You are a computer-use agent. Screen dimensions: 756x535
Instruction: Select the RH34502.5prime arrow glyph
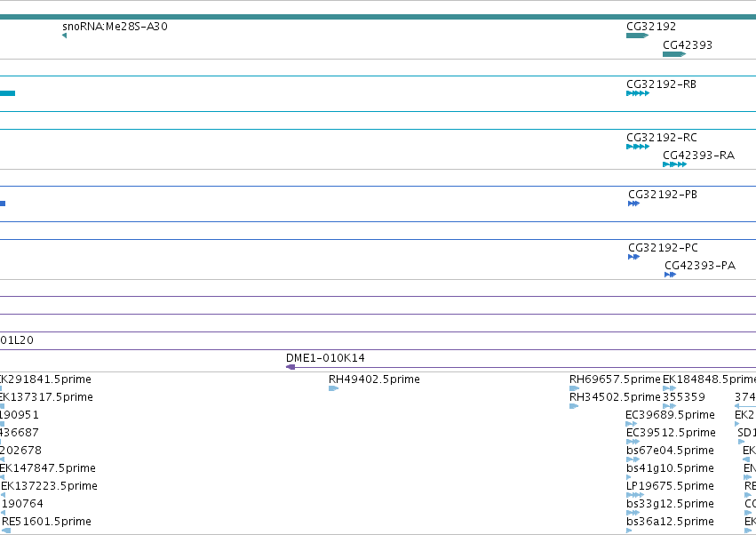click(x=574, y=406)
